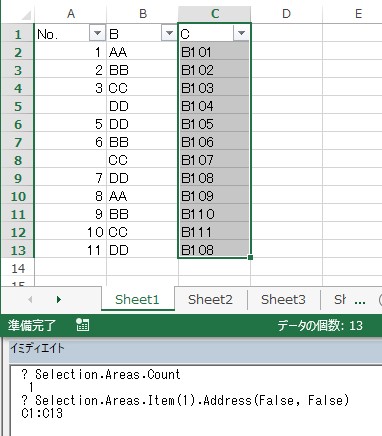382x436 pixels.
Task: Click cell D1 in column D
Action: click(286, 33)
